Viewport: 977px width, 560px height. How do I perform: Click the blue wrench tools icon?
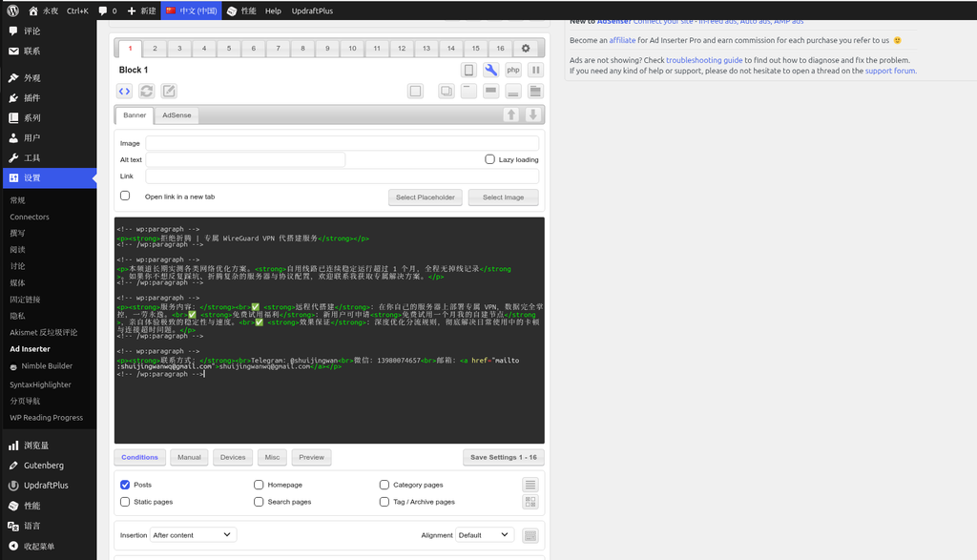(x=491, y=70)
